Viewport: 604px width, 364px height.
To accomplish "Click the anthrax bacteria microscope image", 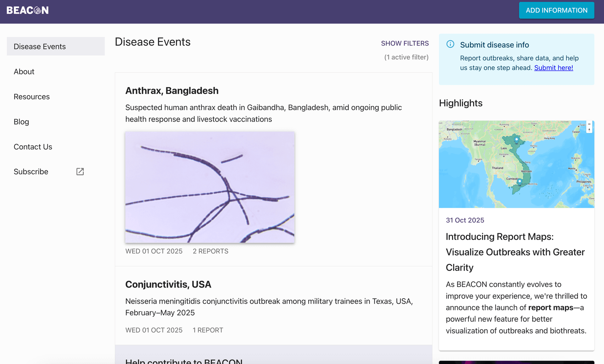I will pyautogui.click(x=210, y=187).
